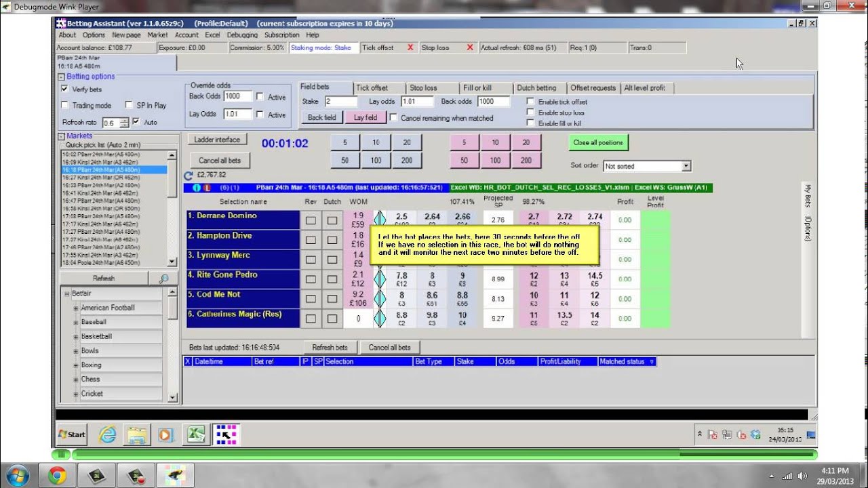
Task: Click Rite Gone Pedro ladder diamond icon
Action: click(x=380, y=279)
